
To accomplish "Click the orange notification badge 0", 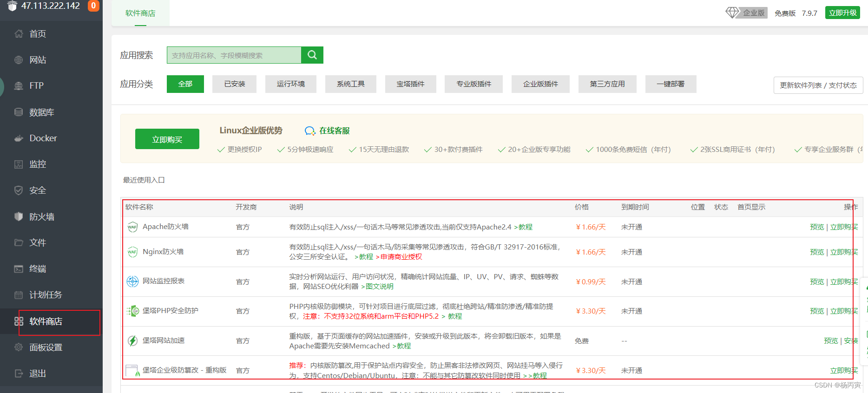I will click(93, 6).
